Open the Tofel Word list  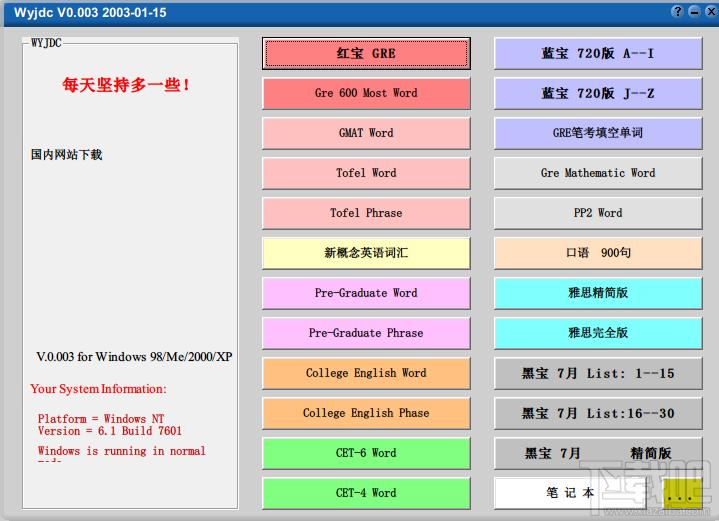click(x=366, y=173)
